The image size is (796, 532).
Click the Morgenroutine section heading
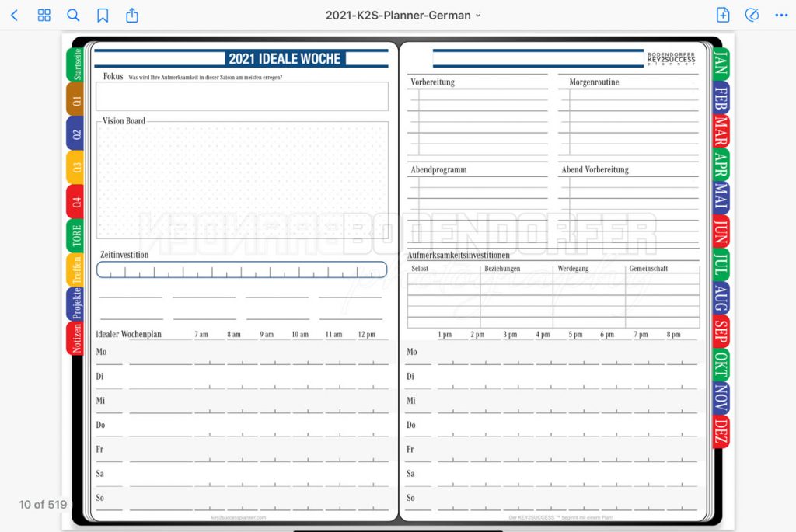594,82
